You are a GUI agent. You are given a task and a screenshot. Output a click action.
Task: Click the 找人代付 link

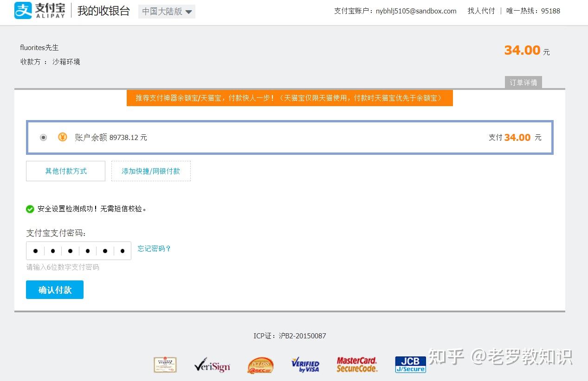tap(481, 11)
